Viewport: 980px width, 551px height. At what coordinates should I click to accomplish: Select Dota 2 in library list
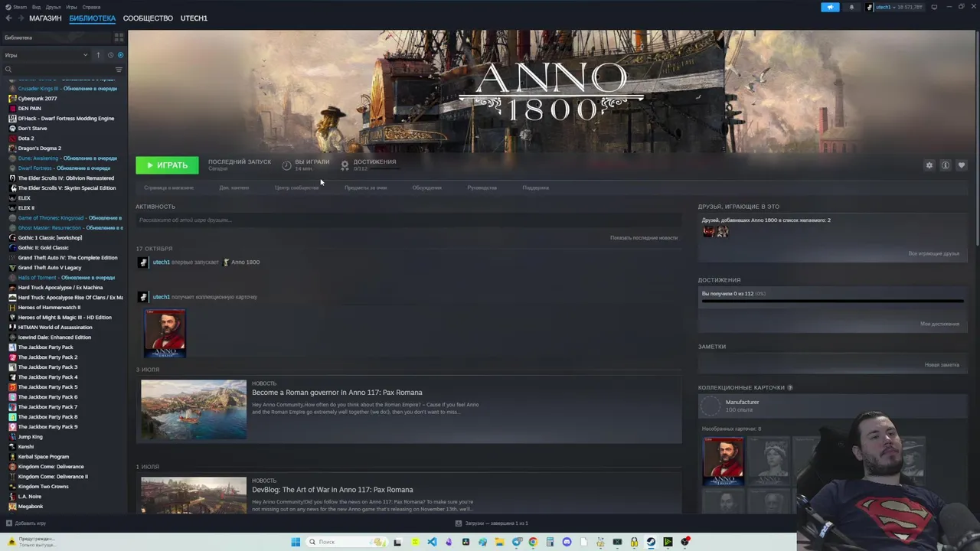click(26, 139)
